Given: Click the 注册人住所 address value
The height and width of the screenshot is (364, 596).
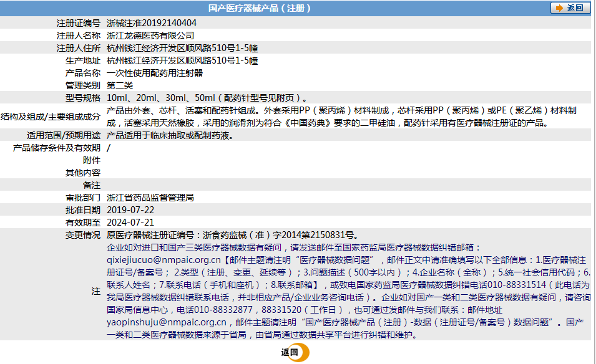Looking at the screenshot, I should click(182, 48).
